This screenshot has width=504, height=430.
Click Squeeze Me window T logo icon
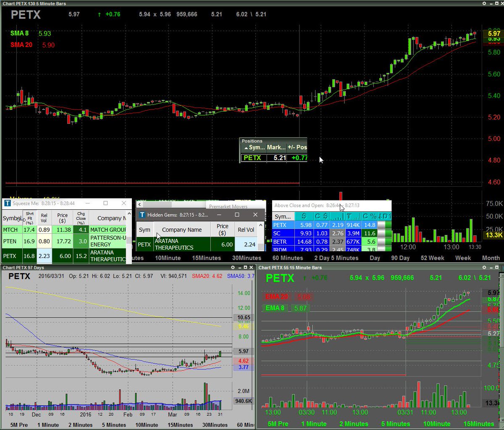point(8,203)
